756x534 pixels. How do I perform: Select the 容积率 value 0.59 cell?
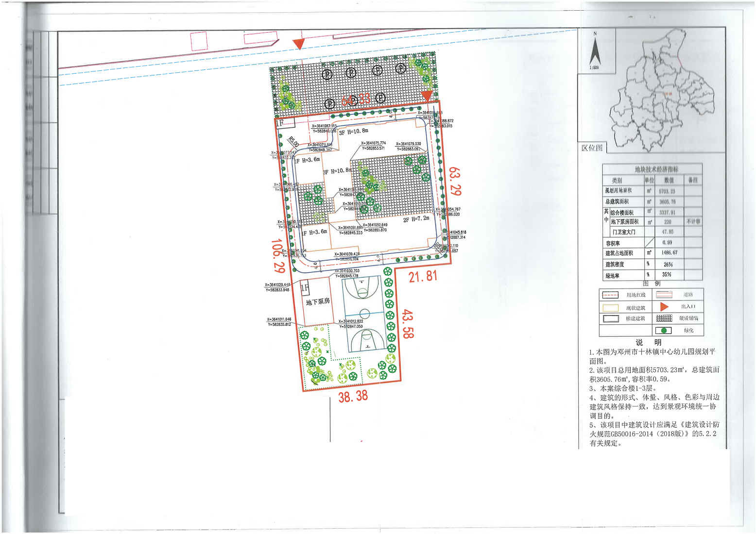(x=667, y=242)
